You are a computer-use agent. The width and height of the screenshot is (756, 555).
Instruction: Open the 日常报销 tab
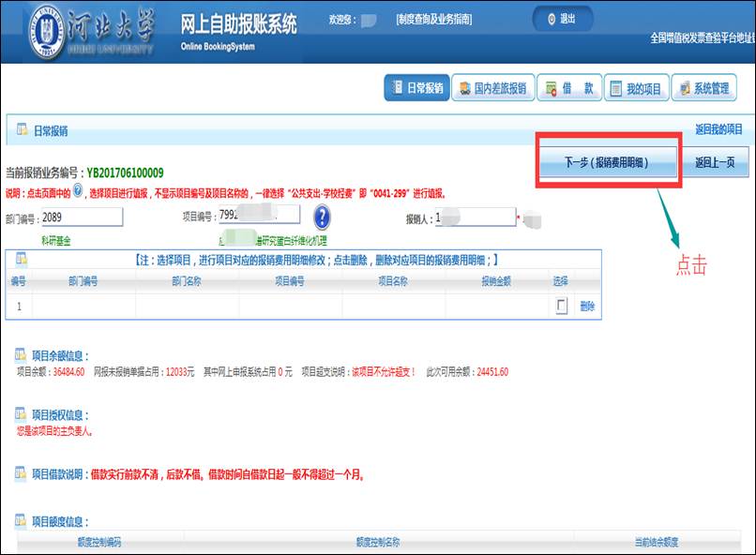416,88
